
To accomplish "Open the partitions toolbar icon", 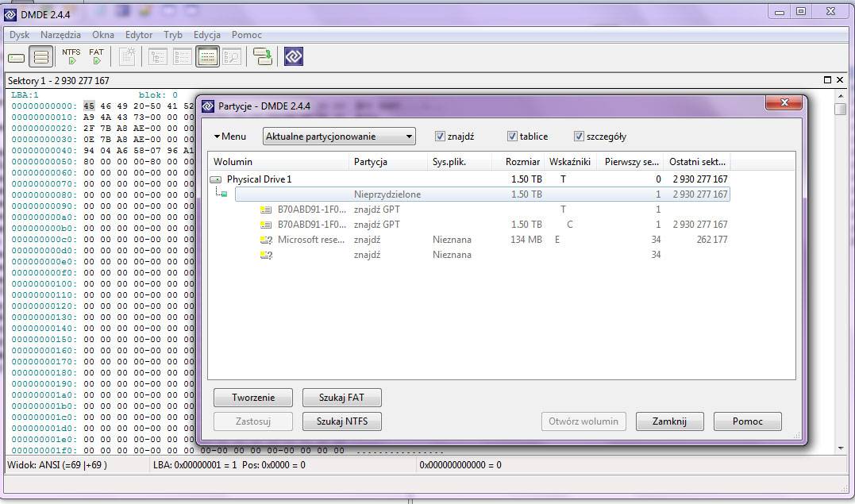I will coord(41,56).
